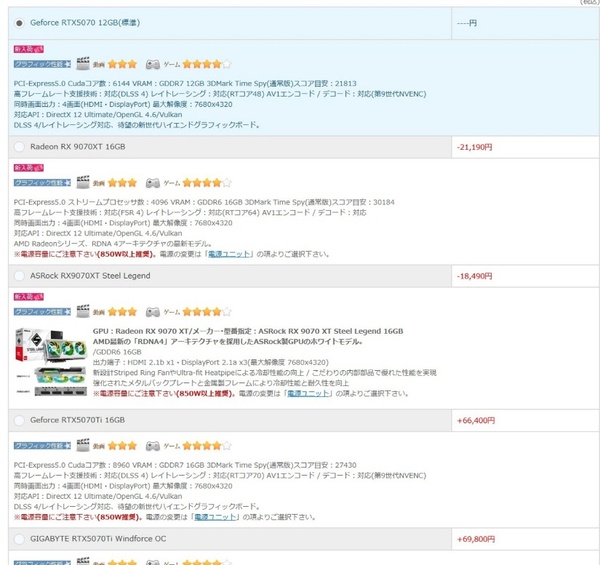
Task: Click the Time Spy score 30184 spec line
Action: [204, 202]
